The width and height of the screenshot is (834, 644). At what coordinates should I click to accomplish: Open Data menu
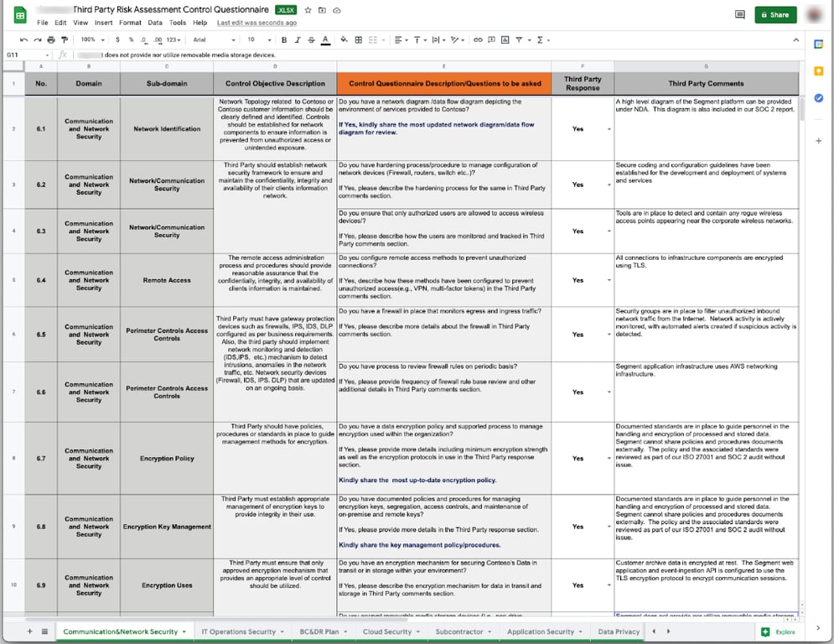pyautogui.click(x=155, y=23)
